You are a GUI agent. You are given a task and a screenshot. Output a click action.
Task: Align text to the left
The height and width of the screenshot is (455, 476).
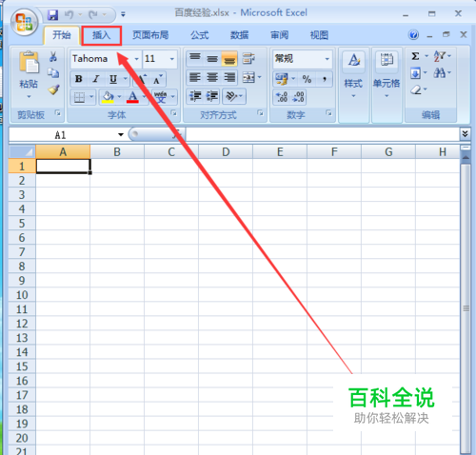coord(195,77)
